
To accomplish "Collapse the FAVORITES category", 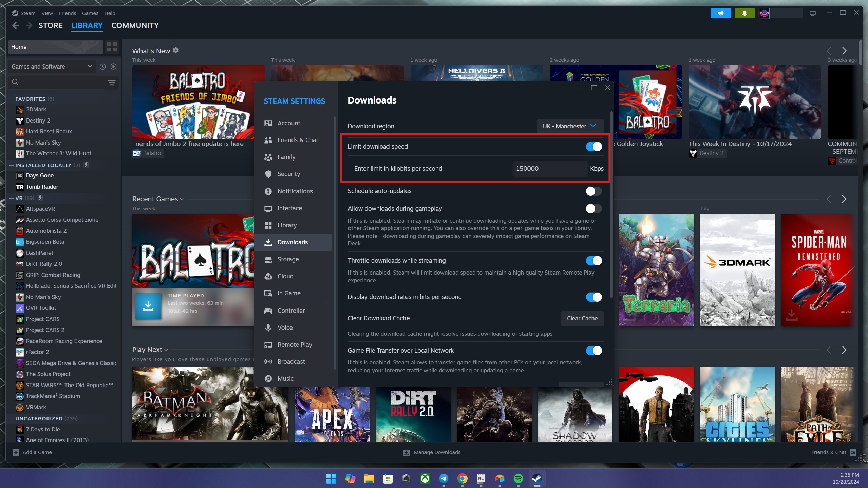I will (12, 99).
